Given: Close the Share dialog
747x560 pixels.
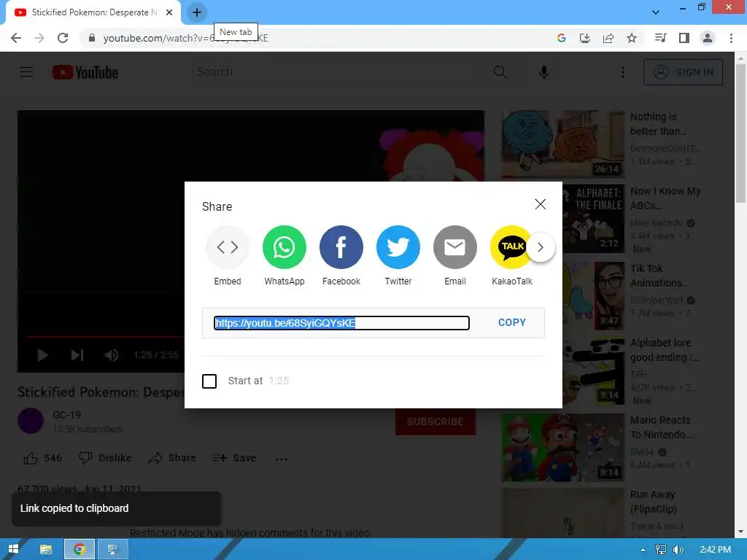Looking at the screenshot, I should tap(541, 204).
